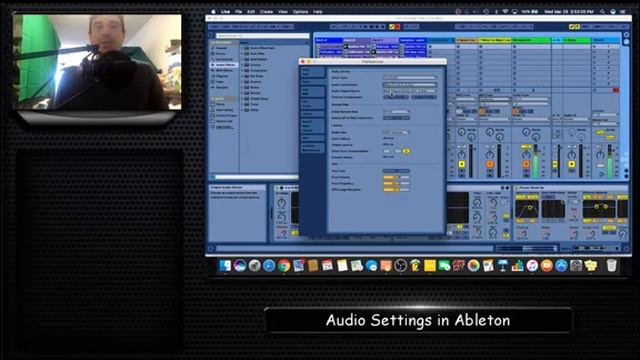This screenshot has width=640, height=360.
Task: Click the Tone Frequency slider
Action: [x=396, y=183]
